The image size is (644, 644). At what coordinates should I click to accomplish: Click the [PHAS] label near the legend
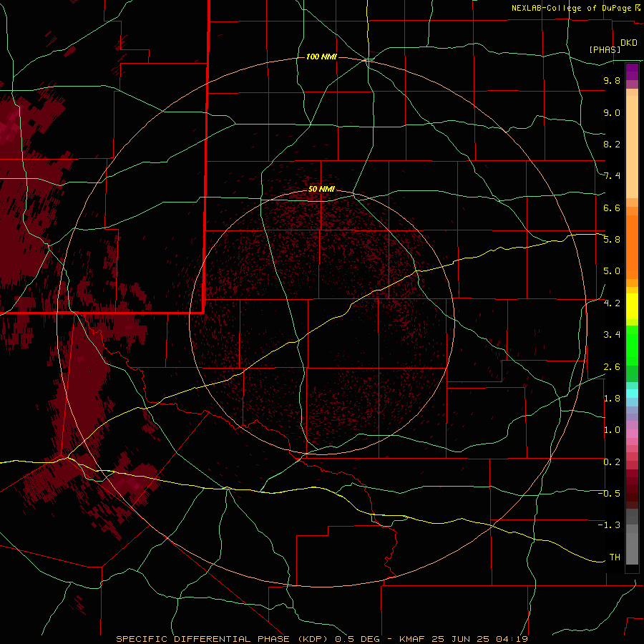(605, 49)
